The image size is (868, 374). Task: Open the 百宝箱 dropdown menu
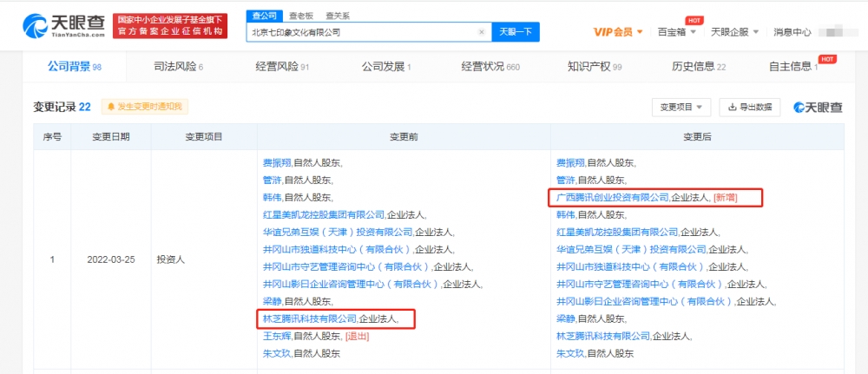click(x=675, y=32)
